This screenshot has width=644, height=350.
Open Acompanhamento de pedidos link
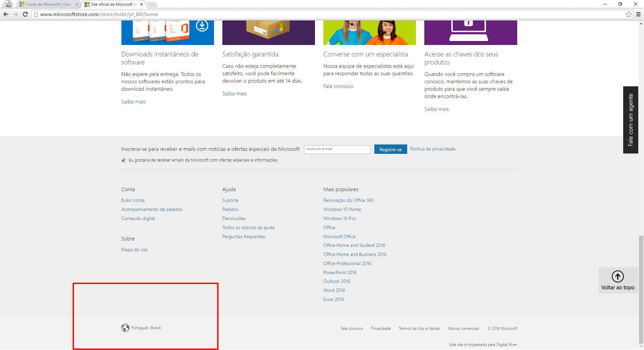click(152, 209)
